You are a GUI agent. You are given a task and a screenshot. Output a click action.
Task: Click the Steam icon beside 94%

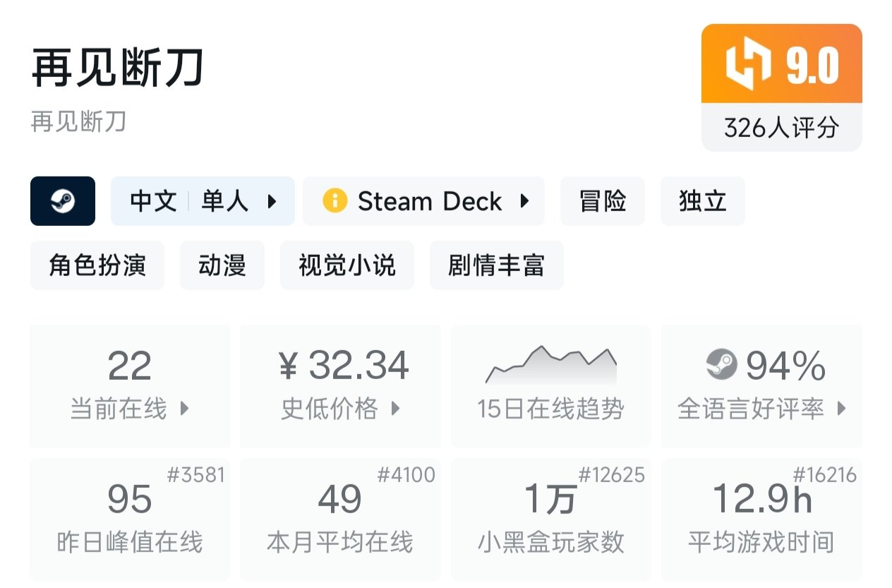tap(721, 365)
